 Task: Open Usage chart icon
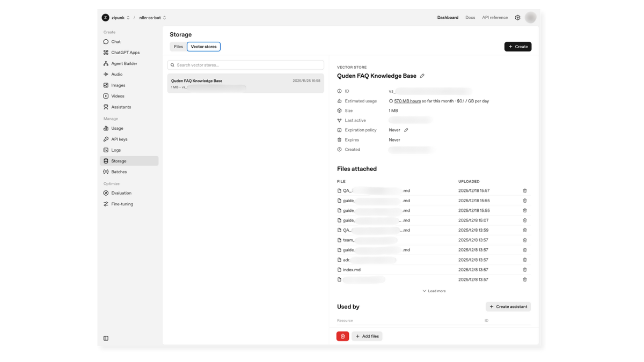pyautogui.click(x=106, y=129)
